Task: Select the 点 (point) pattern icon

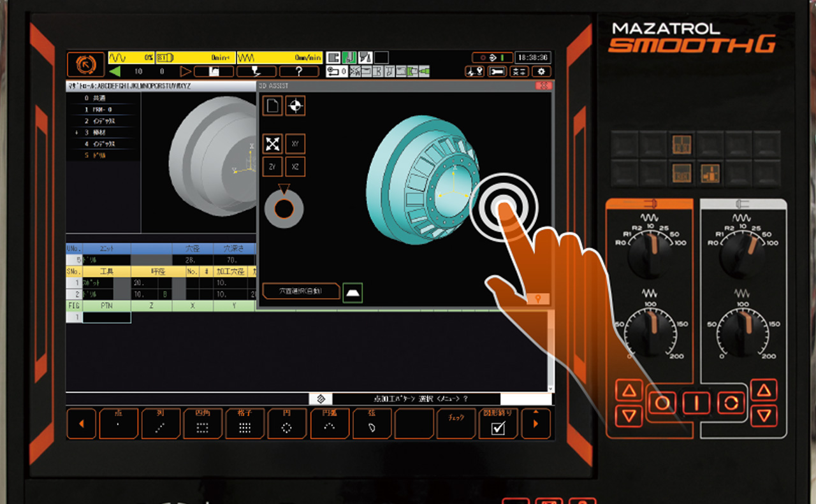Action: point(119,424)
